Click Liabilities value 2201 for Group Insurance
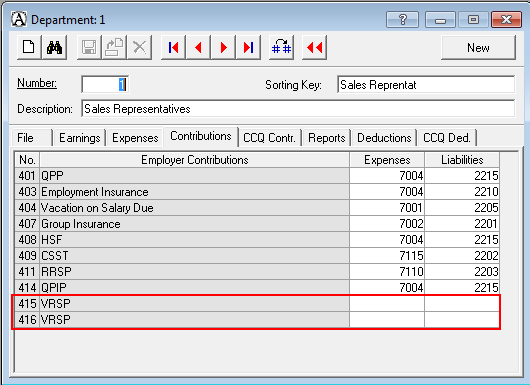530x385 pixels. tap(462, 224)
